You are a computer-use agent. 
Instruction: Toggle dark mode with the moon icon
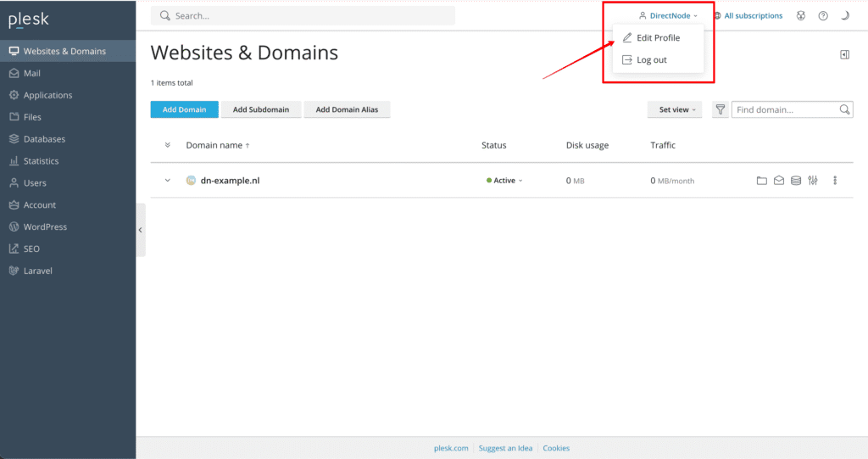coord(845,16)
